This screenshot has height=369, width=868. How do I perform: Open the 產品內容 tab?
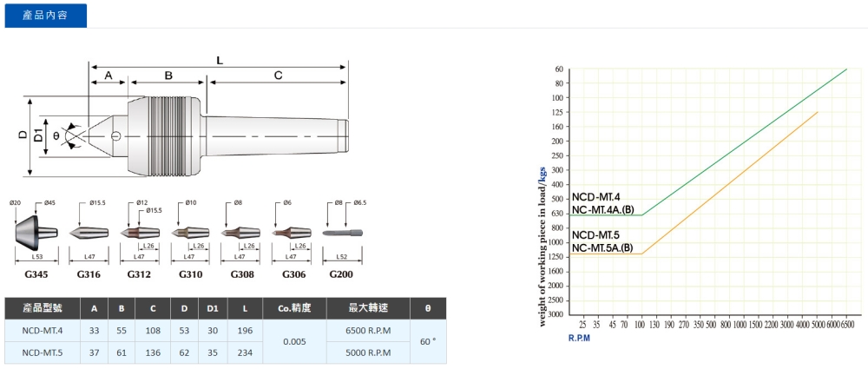pyautogui.click(x=45, y=15)
